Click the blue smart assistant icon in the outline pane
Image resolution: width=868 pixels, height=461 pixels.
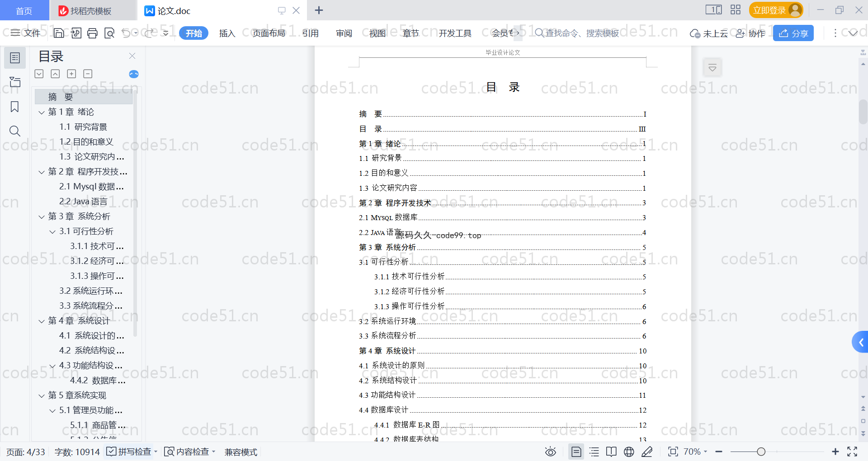[x=134, y=74]
